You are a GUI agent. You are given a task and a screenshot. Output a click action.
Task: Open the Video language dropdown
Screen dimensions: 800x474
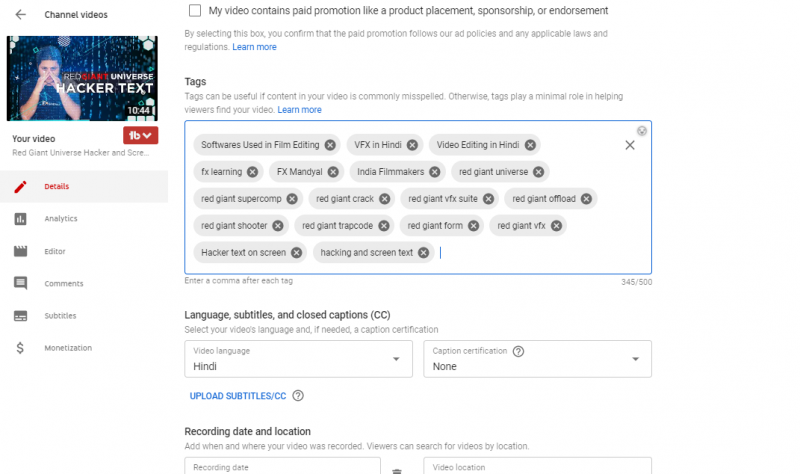coord(298,359)
